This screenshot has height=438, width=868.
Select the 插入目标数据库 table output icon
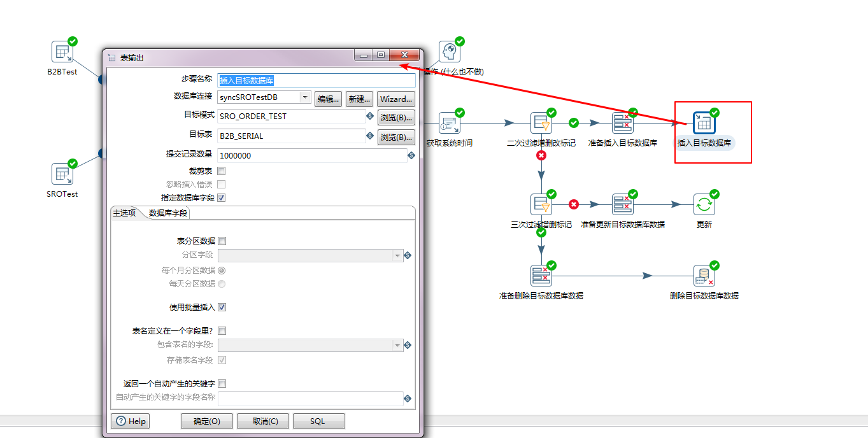point(704,123)
